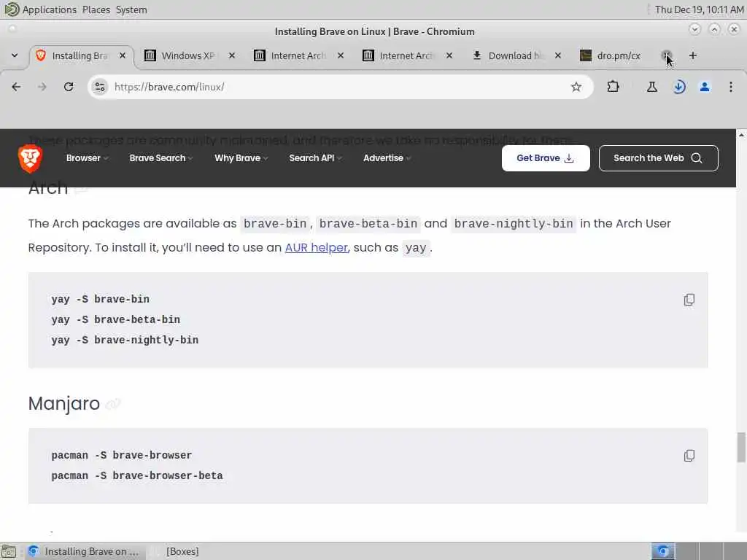Click the Chromium workspace switcher icon
The height and width of the screenshot is (560, 747).
(x=663, y=551)
